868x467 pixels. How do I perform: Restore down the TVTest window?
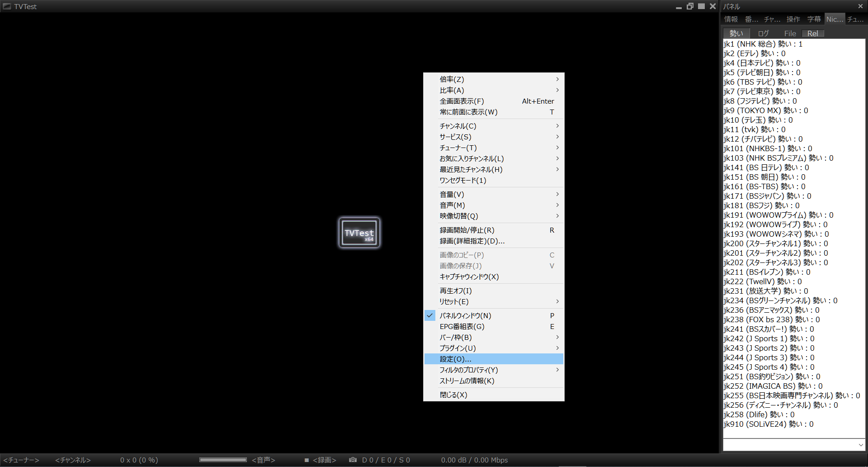(690, 6)
